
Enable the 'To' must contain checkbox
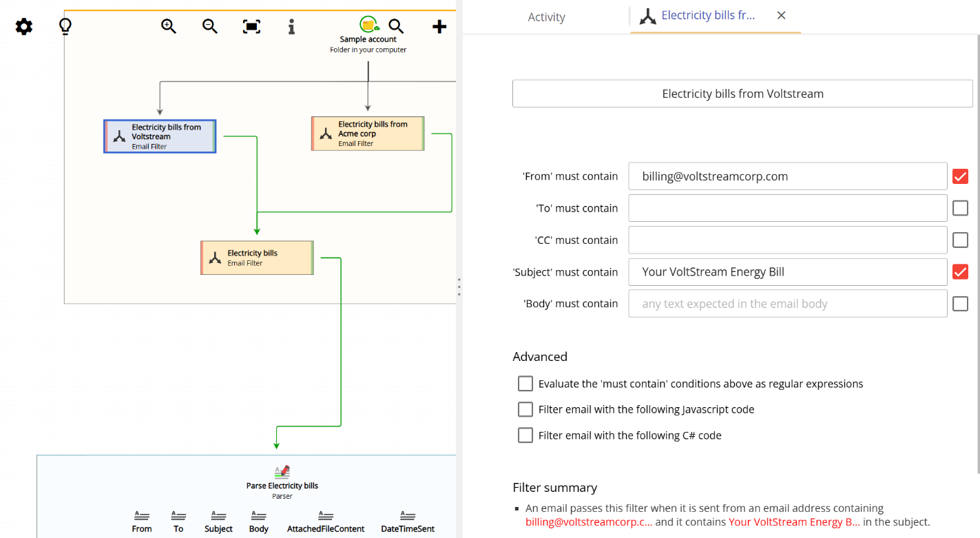(x=960, y=207)
